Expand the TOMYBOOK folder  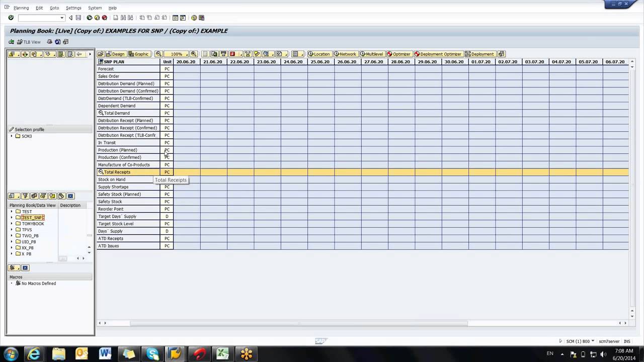tap(12, 224)
